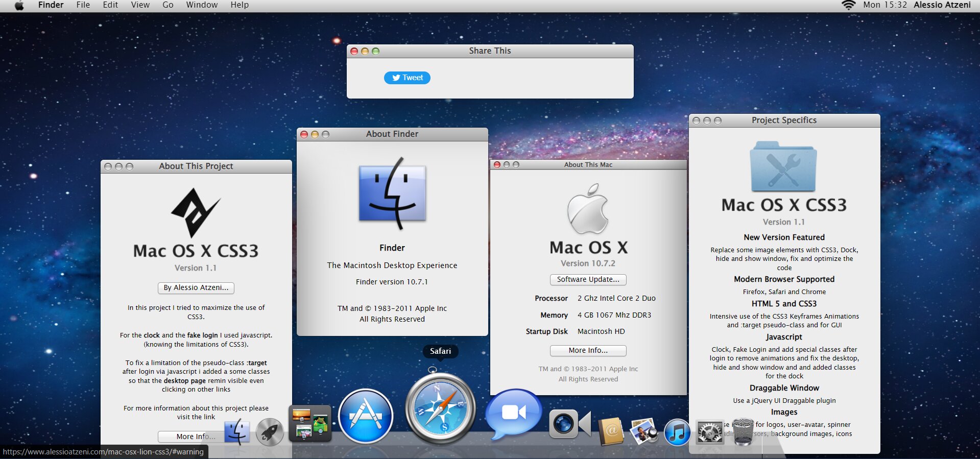Click the Apple logo menu

[x=19, y=5]
